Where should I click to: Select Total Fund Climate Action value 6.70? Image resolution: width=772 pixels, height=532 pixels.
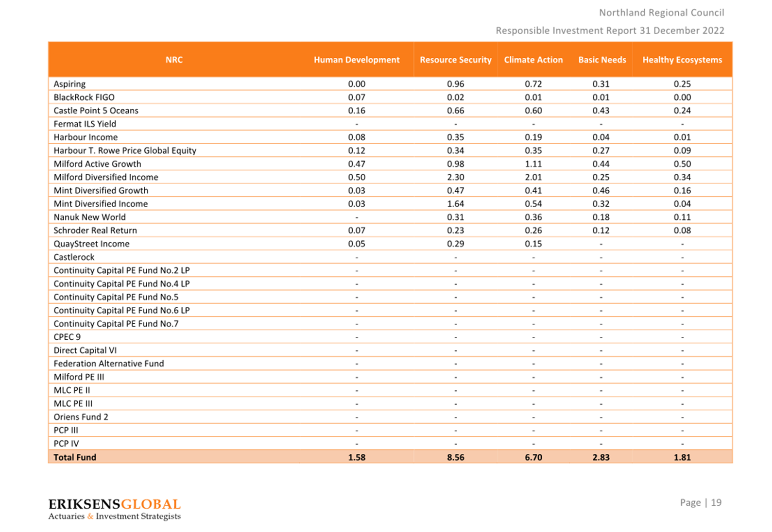coord(533,457)
